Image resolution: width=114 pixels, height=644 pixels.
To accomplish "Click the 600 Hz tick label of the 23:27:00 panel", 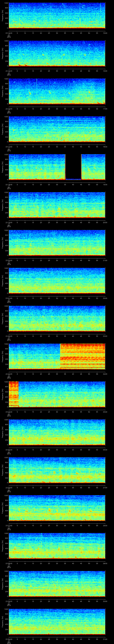I will (x=7, y=506).
